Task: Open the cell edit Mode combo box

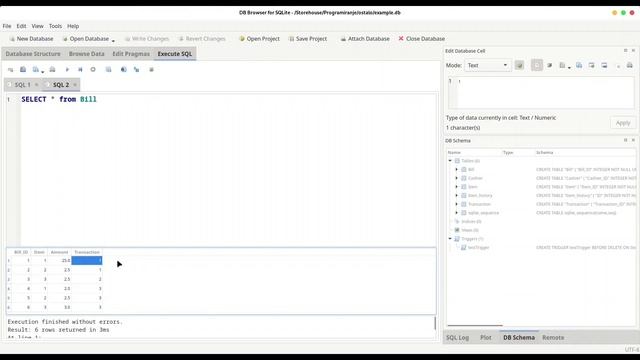Action: click(487, 65)
